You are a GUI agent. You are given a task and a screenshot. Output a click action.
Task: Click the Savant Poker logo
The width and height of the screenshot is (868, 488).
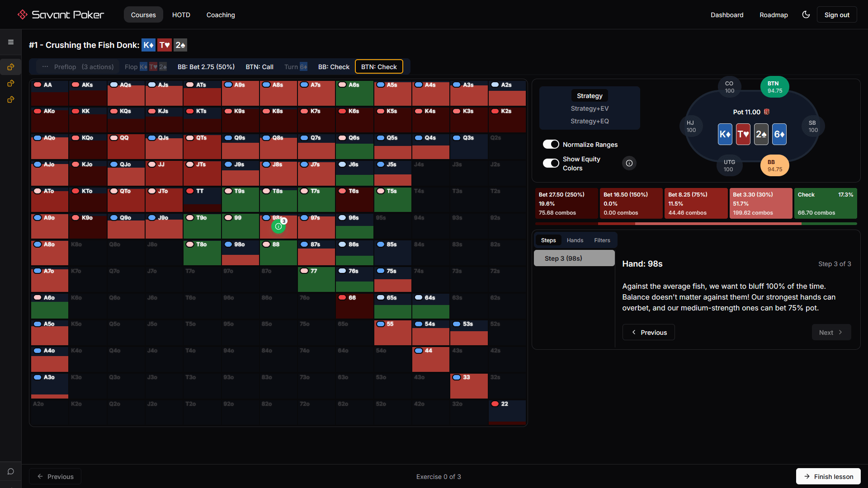tap(61, 14)
